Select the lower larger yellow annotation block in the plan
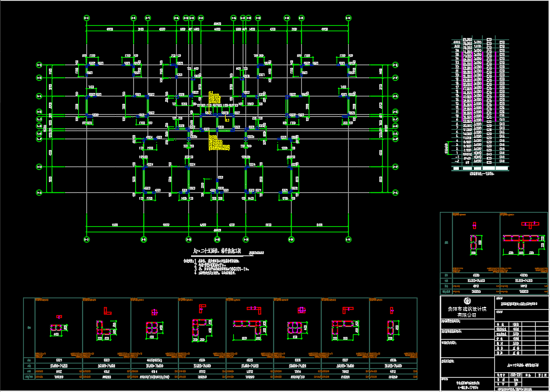The height and width of the screenshot is (392, 550). click(219, 143)
